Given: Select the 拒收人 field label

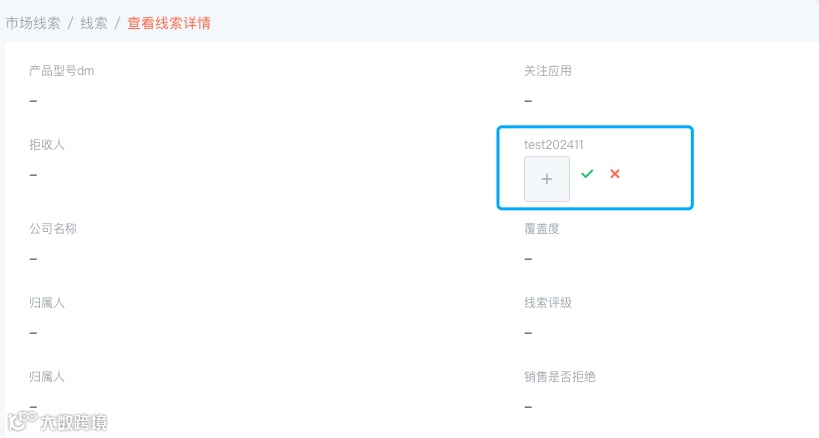Looking at the screenshot, I should tap(47, 145).
